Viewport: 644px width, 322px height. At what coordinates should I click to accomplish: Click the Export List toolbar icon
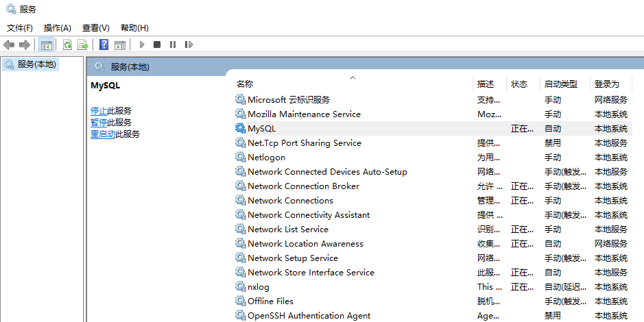pyautogui.click(x=83, y=45)
